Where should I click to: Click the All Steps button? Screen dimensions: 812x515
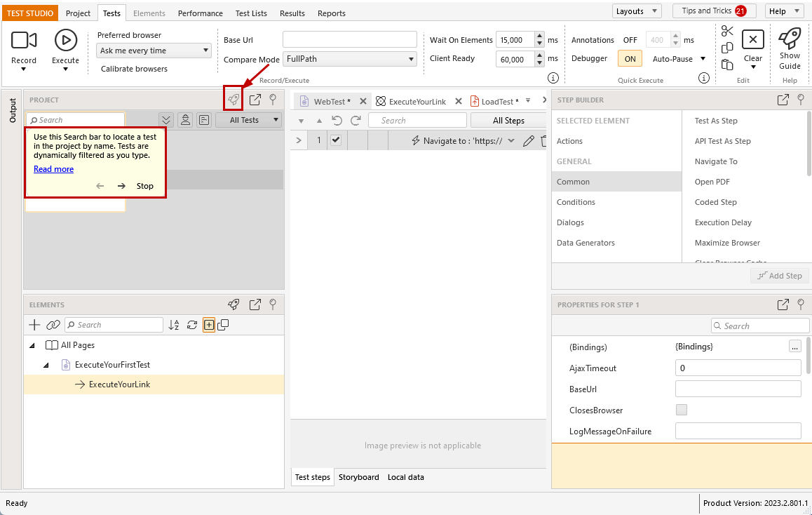[x=508, y=120]
